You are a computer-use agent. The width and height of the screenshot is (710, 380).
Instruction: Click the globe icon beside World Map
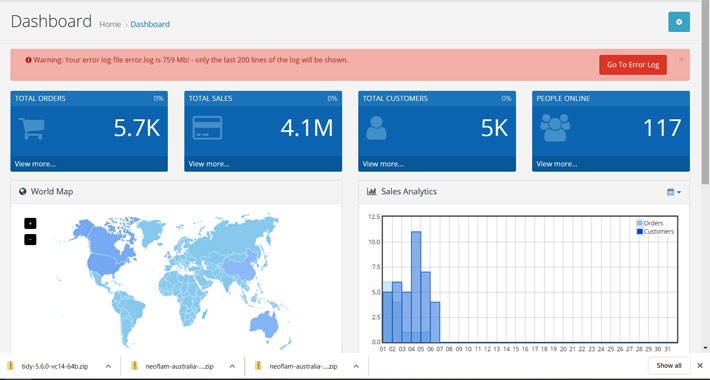pos(23,192)
